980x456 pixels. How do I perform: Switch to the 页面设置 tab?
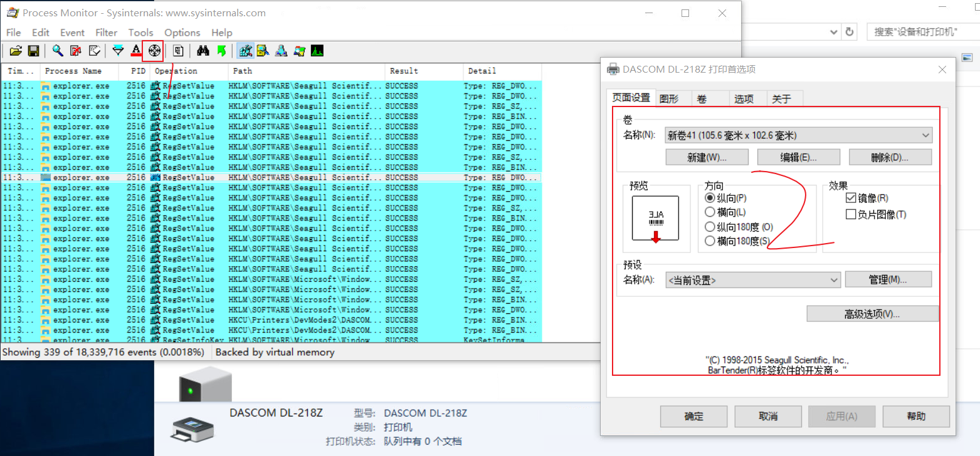631,98
